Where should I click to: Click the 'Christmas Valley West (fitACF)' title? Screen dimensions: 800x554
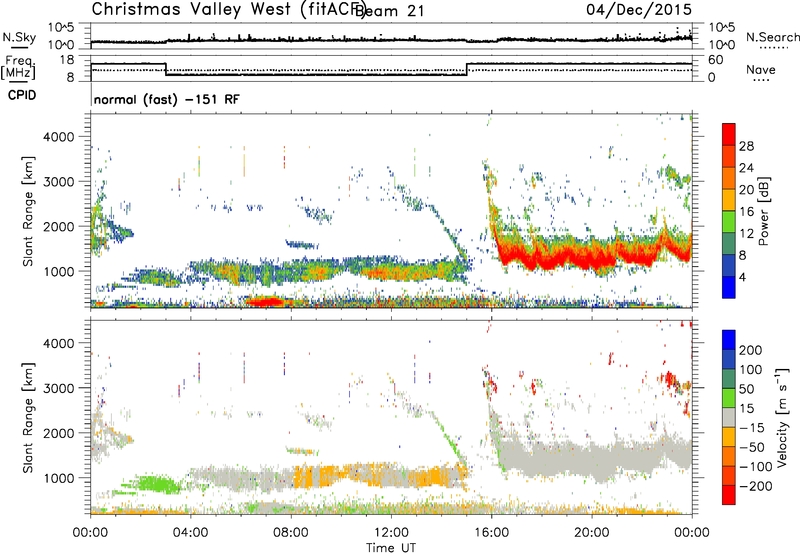[x=228, y=9]
